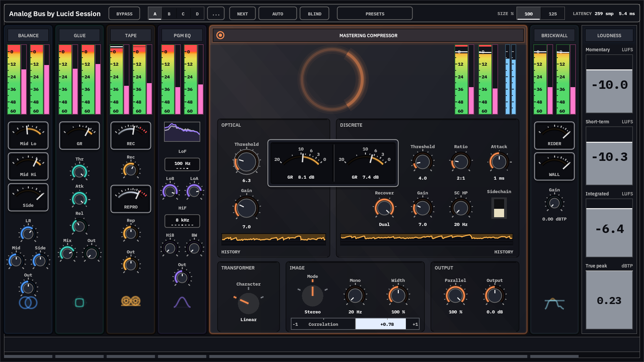Open the HiF 8 kHz frequency selector
The image size is (644, 362).
coord(182,221)
